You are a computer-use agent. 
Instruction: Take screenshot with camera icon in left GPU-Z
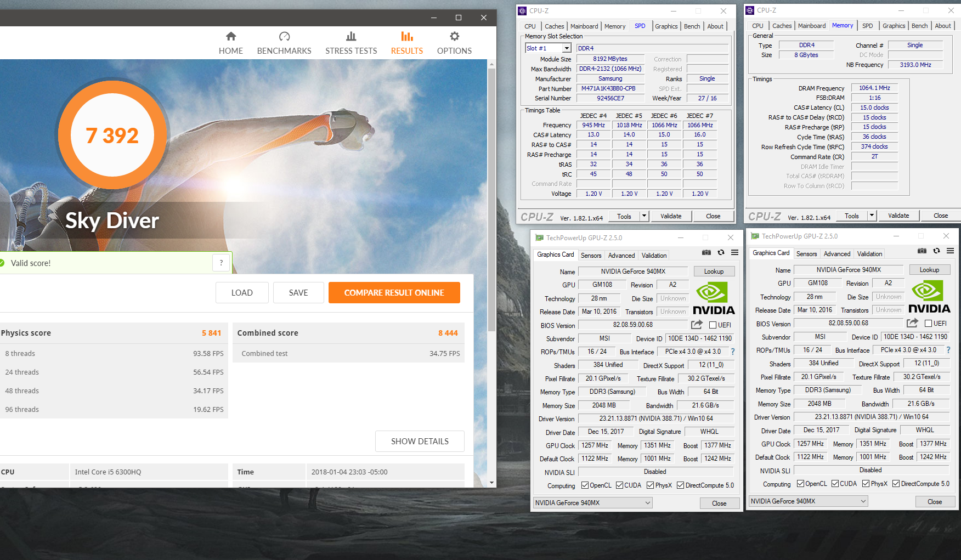pos(706,252)
